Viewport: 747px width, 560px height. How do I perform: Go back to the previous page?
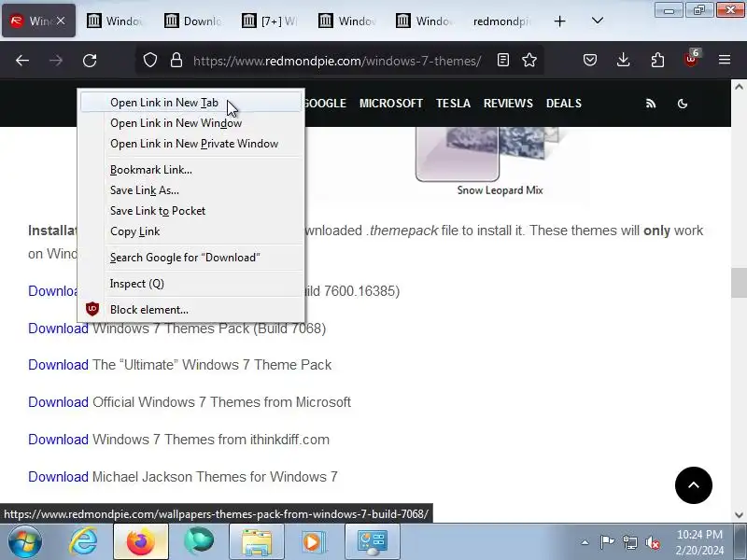(x=22, y=61)
